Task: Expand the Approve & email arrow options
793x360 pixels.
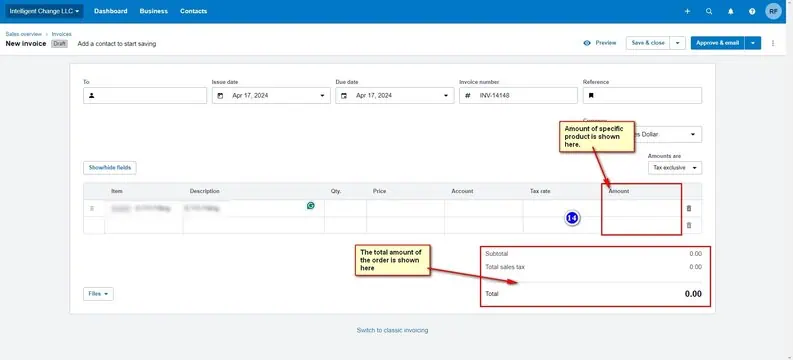Action: click(x=753, y=43)
